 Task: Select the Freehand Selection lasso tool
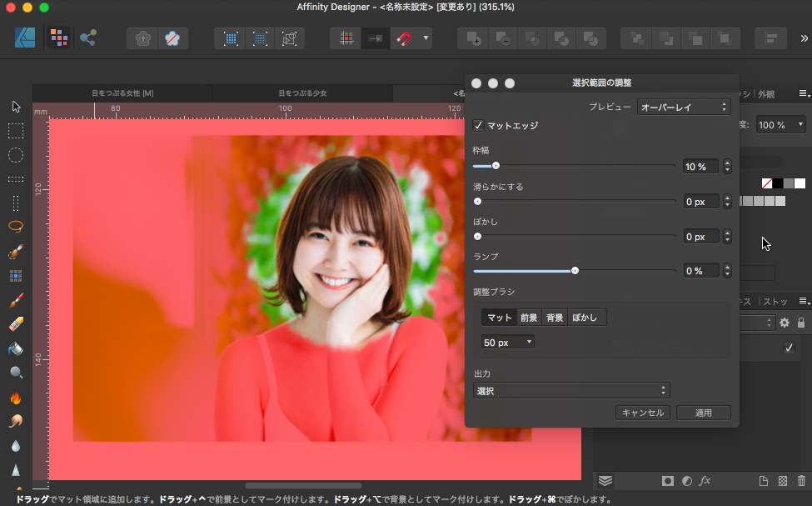click(x=16, y=227)
